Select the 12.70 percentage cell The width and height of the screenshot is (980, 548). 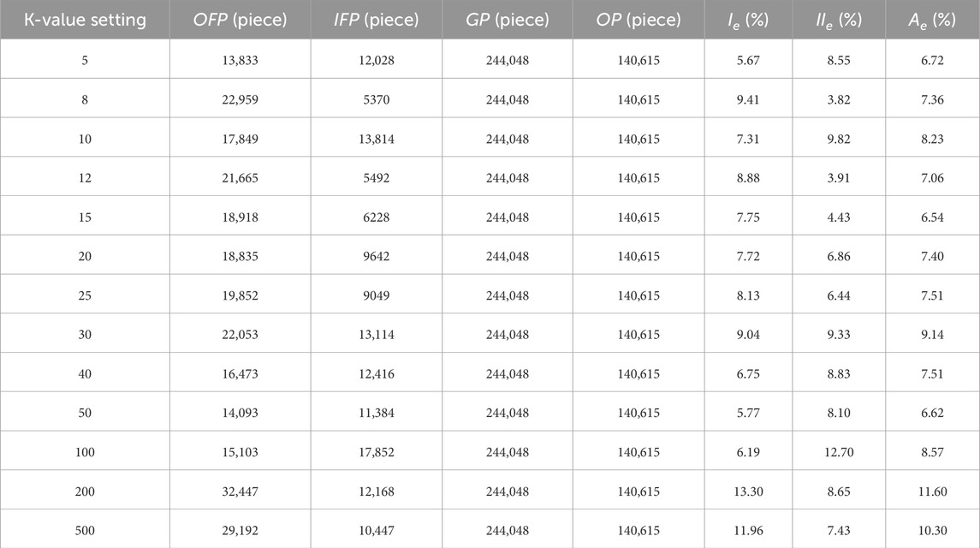[839, 450]
